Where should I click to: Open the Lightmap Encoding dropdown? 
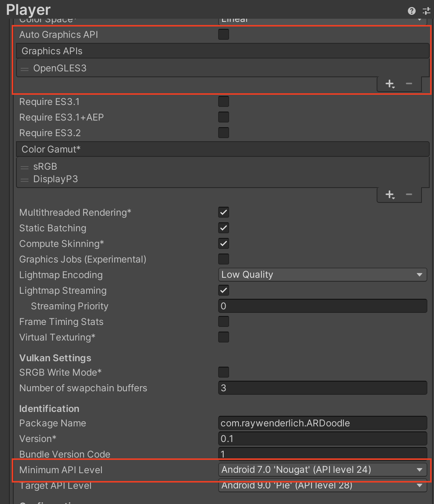[322, 275]
